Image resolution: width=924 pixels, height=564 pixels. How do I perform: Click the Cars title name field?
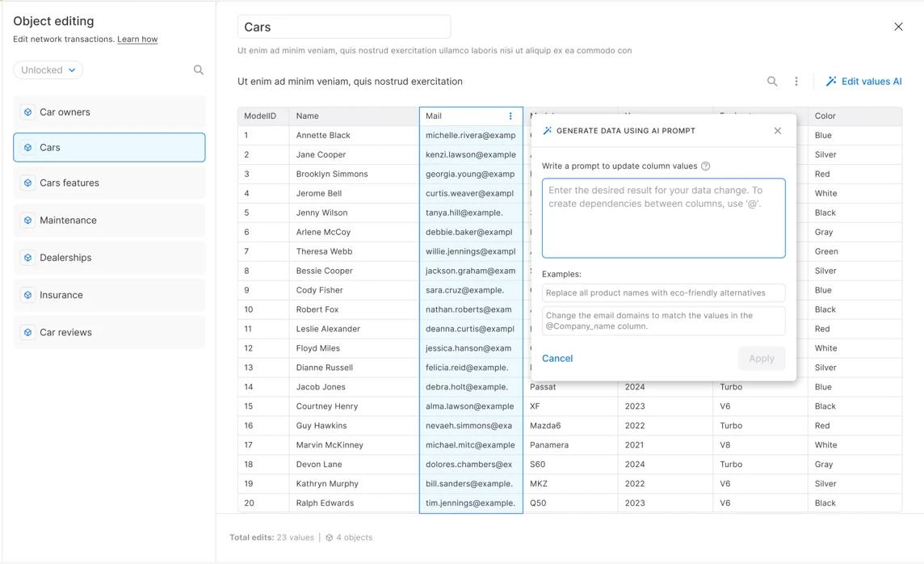coord(344,27)
